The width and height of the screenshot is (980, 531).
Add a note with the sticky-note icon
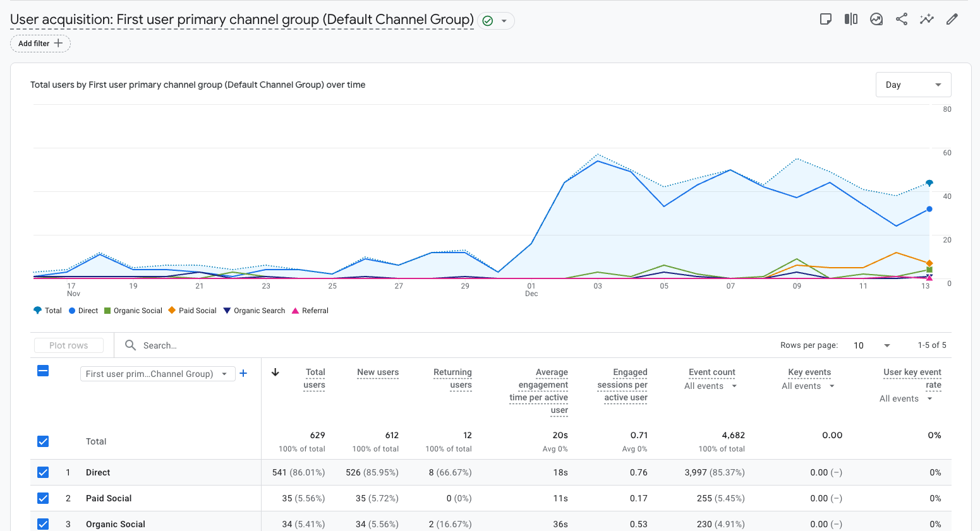[x=826, y=19]
